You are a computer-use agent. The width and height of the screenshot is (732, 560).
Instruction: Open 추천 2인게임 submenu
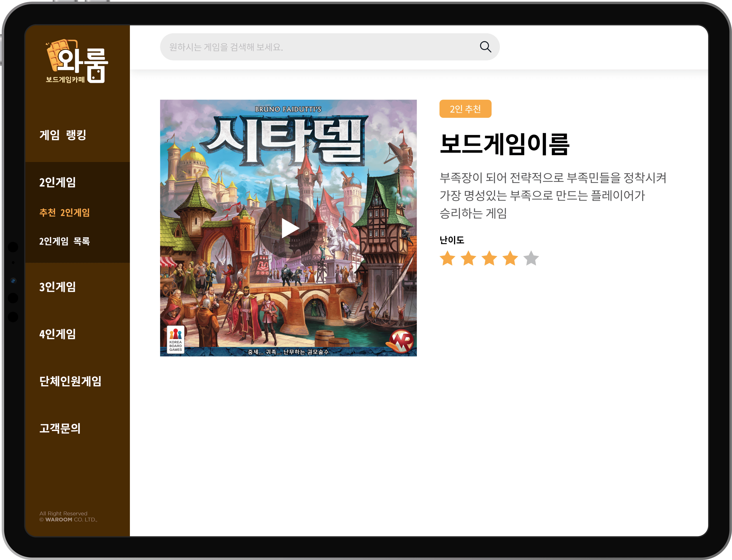tap(65, 212)
